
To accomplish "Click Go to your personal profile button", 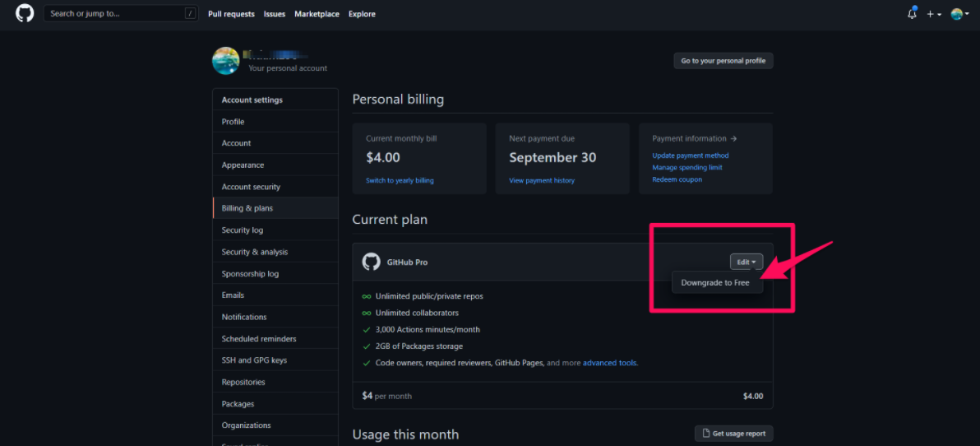I will tap(723, 61).
